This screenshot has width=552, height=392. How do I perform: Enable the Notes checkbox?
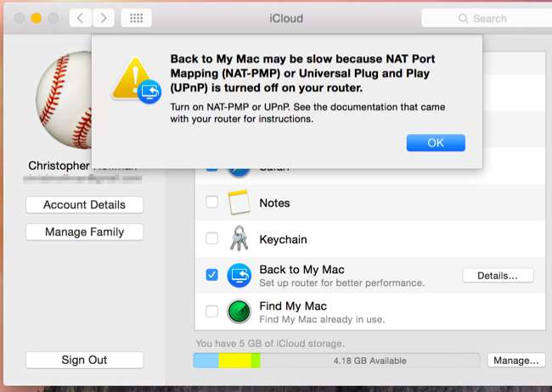[x=211, y=203]
